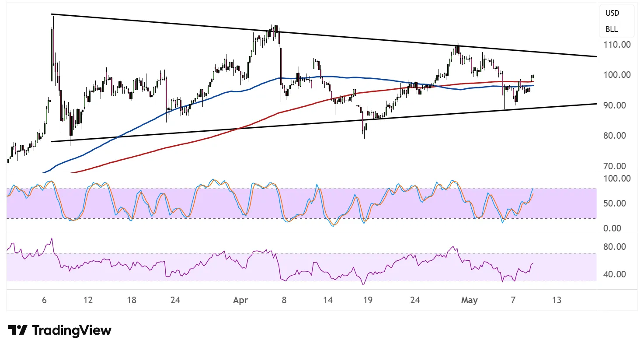Select the Apr date marker on timeline
The width and height of the screenshot is (644, 350).
(x=240, y=301)
